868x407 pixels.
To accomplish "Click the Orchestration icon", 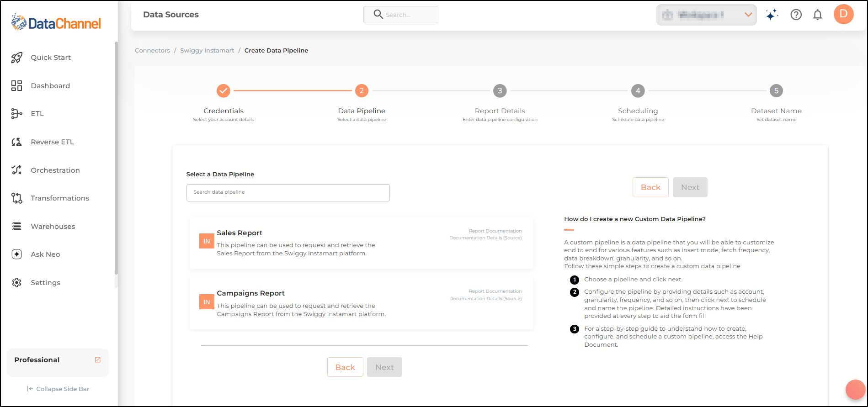I will (x=17, y=170).
